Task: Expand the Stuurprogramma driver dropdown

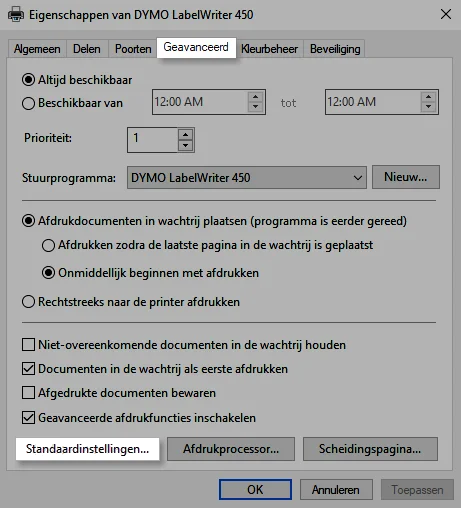Action: (247, 178)
